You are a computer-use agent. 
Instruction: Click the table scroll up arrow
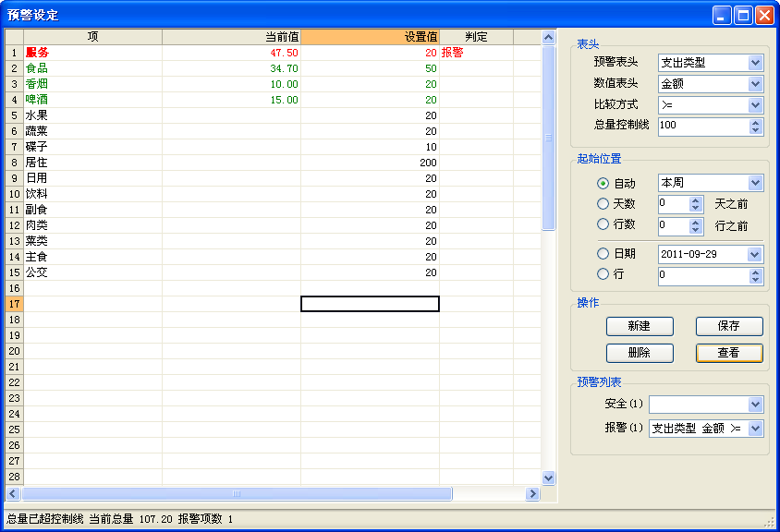[548, 37]
